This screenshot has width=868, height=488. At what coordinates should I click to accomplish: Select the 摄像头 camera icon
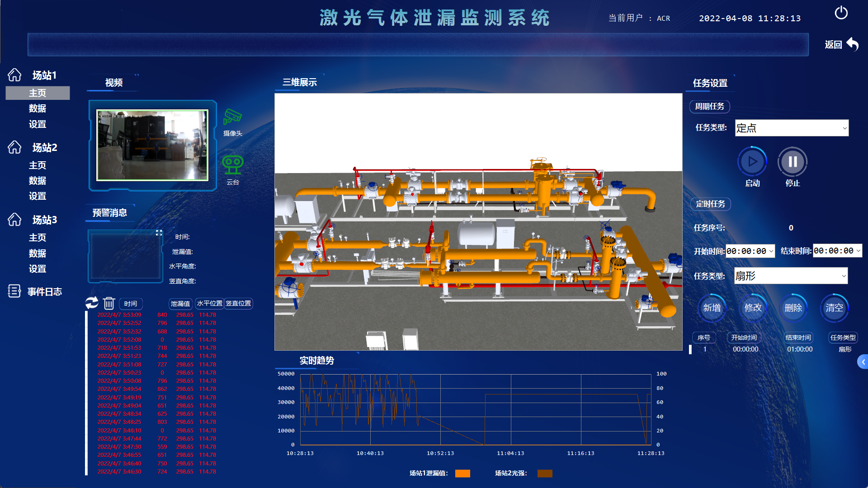pos(233,117)
